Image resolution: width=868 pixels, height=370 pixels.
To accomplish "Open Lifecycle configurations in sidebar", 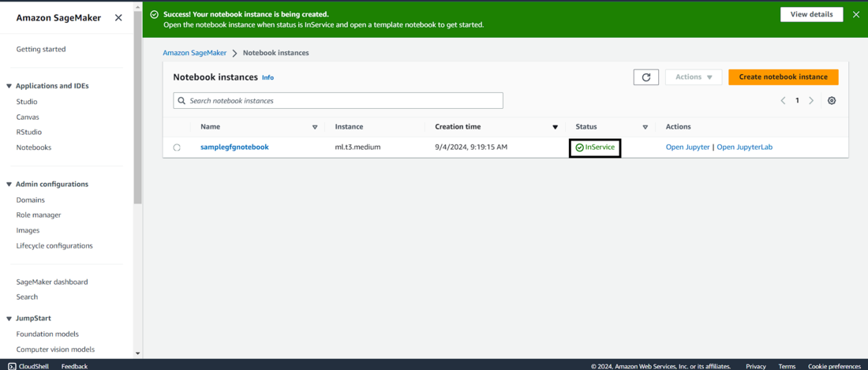I will [54, 245].
